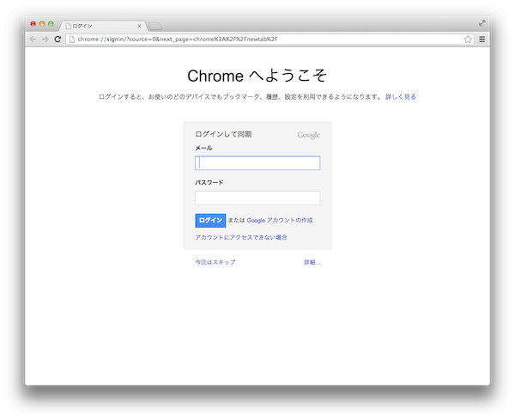This screenshot has height=420, width=515.
Task: Click the Google logo in the login box
Action: point(308,135)
